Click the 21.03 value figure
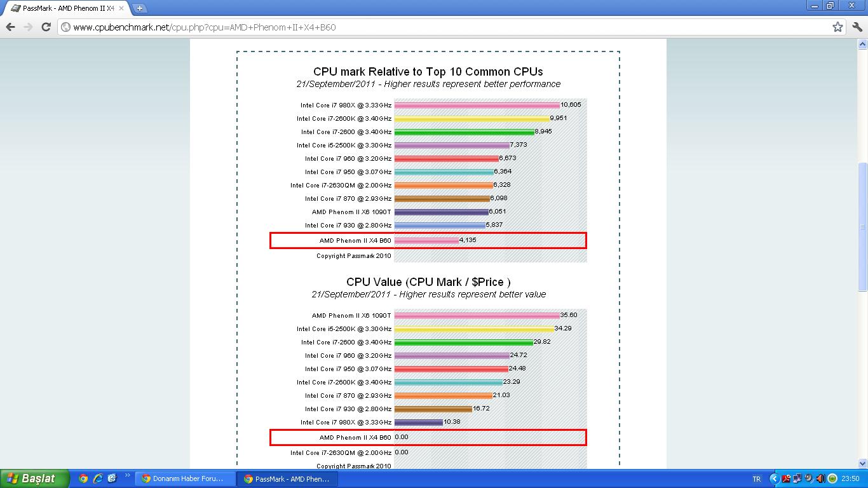This screenshot has width=868, height=488. tap(501, 395)
